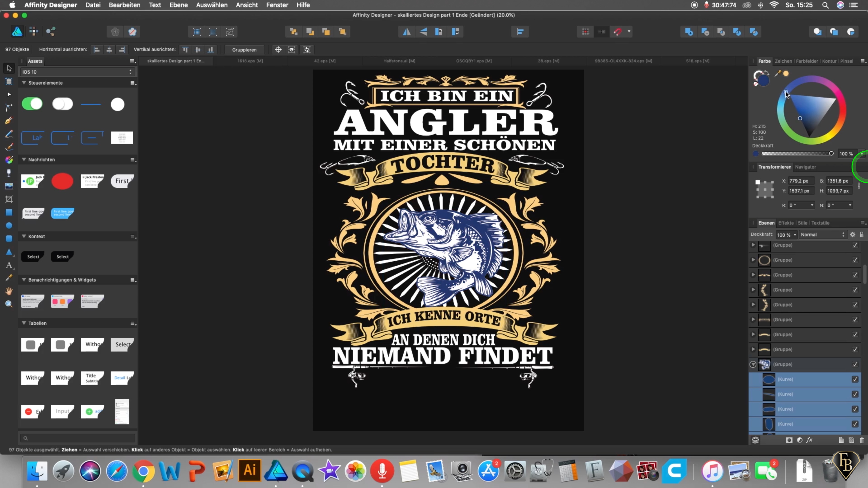The height and width of the screenshot is (488, 868).
Task: Select the Hand view tool
Action: coord(9,291)
